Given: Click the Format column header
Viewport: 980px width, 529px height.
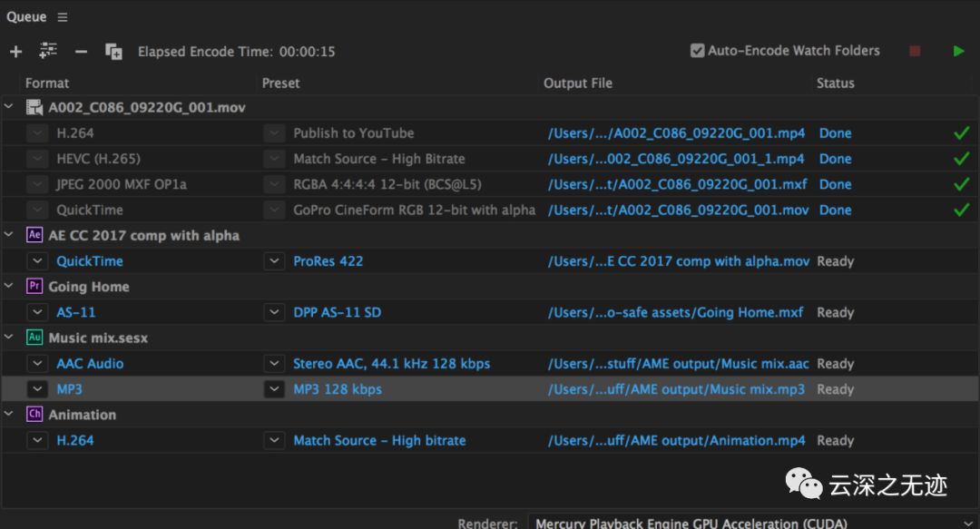Looking at the screenshot, I should click(47, 83).
